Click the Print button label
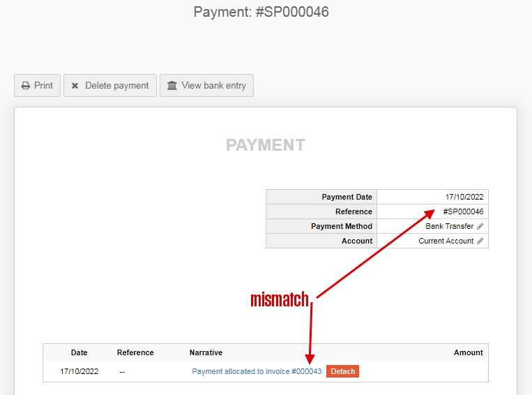Screen dimensions: 532x395 (x=43, y=86)
